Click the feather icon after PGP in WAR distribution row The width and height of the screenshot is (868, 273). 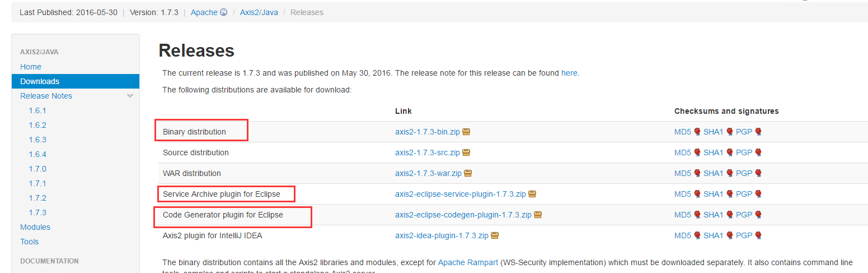click(758, 173)
